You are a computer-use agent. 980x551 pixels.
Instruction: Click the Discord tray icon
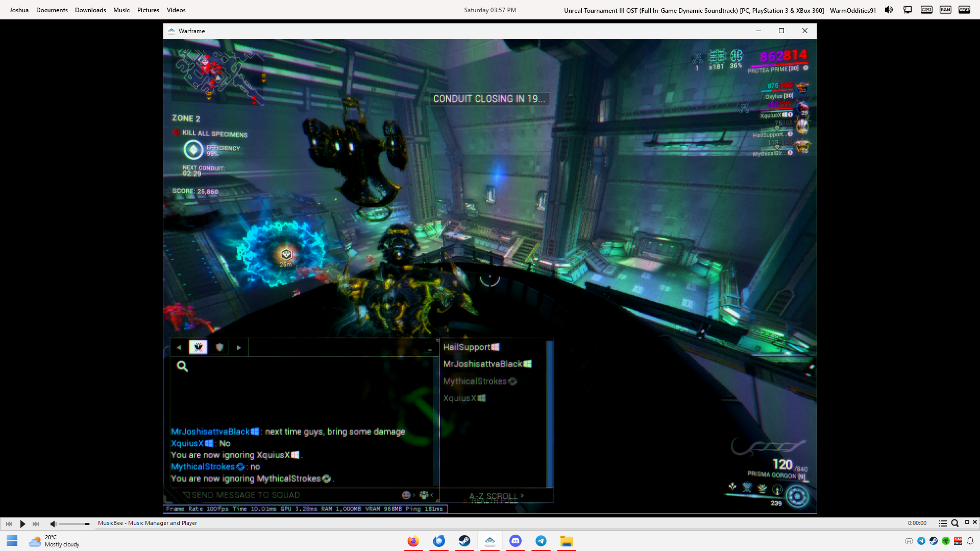click(909, 541)
